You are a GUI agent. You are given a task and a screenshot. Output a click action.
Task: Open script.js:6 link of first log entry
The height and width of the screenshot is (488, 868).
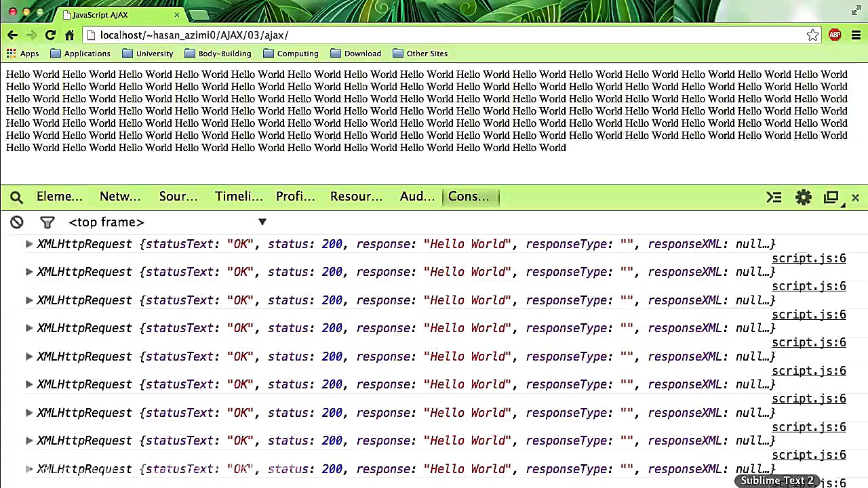pyautogui.click(x=809, y=258)
